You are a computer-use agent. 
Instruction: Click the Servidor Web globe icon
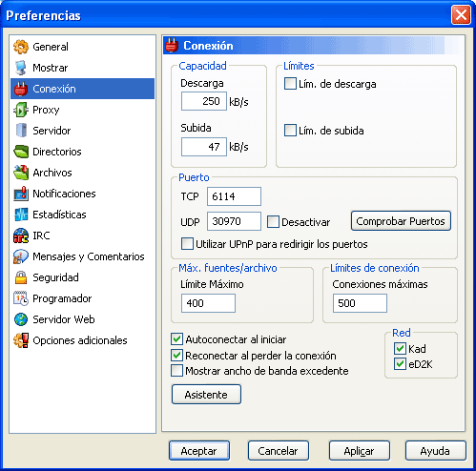coord(21,319)
